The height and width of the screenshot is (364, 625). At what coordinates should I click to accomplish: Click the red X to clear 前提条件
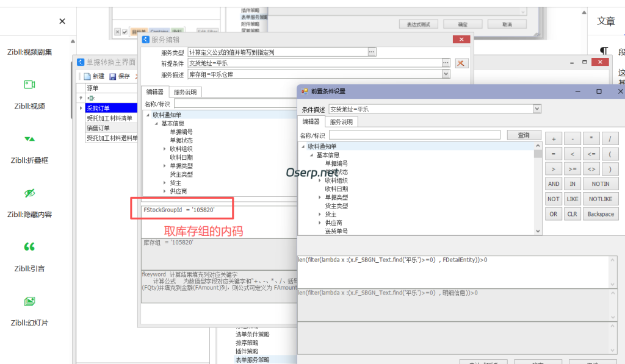pos(461,63)
